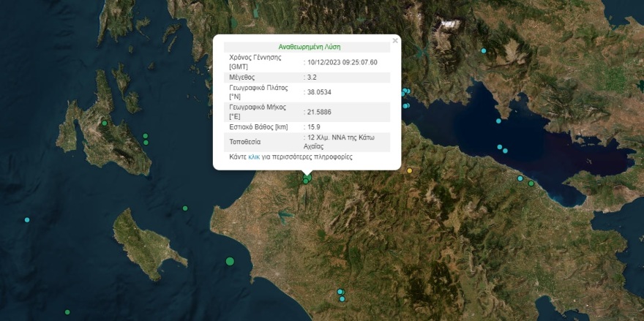Screen dimensions: 644x321
Task: Click the origin time value 10/12/2023 09:25:07.60
Action: click(342, 62)
